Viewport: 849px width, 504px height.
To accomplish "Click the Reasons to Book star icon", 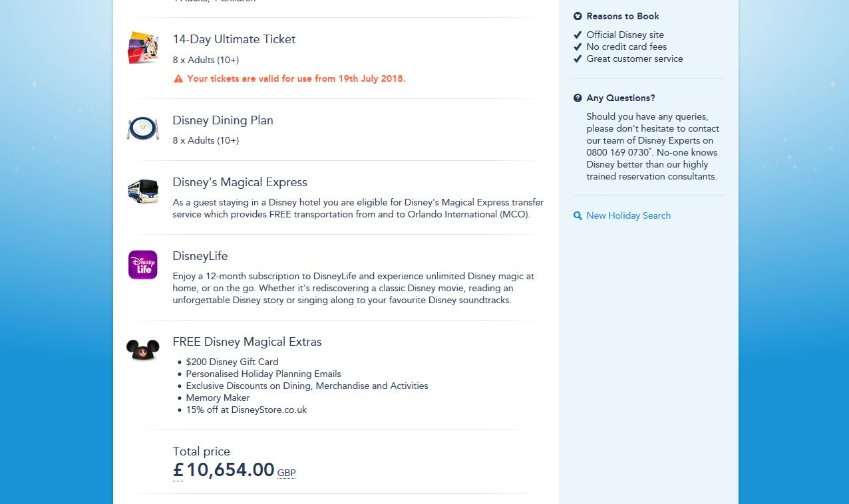I will coord(578,16).
